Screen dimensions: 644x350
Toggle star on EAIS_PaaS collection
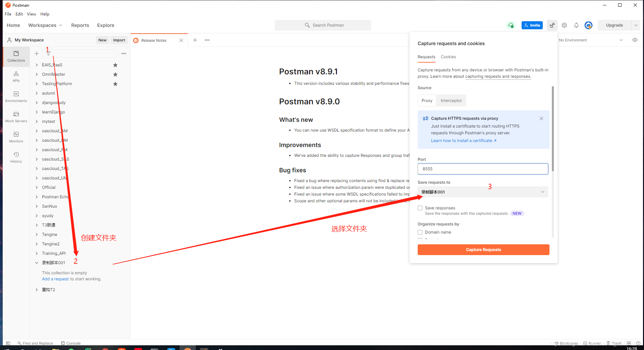pos(115,65)
